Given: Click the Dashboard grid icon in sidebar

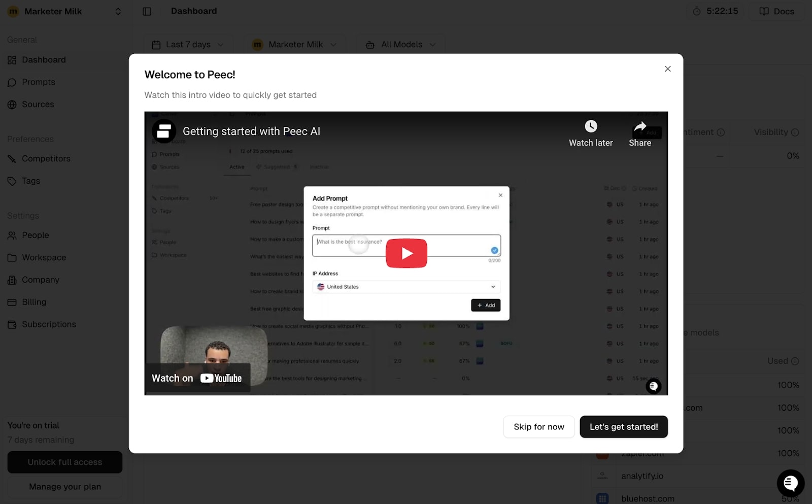Looking at the screenshot, I should click(12, 60).
